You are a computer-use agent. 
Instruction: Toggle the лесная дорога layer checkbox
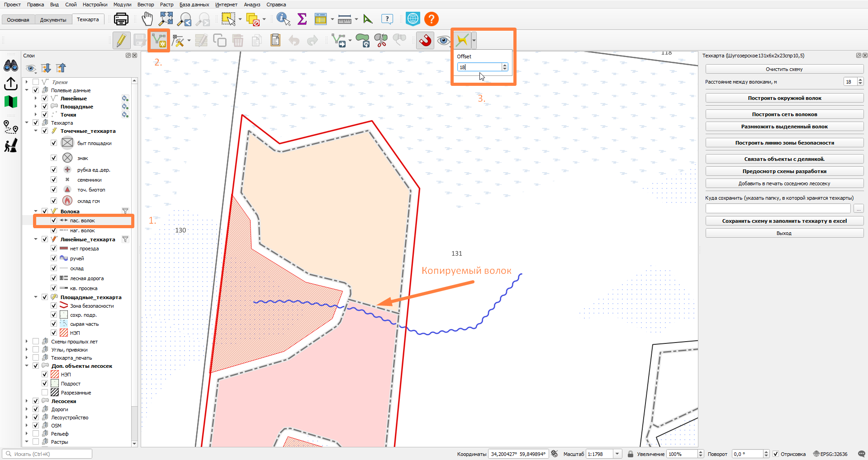(54, 278)
